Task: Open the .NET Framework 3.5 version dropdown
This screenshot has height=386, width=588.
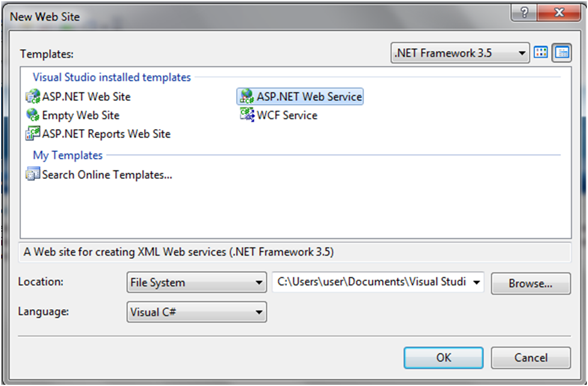Action: pyautogui.click(x=460, y=53)
